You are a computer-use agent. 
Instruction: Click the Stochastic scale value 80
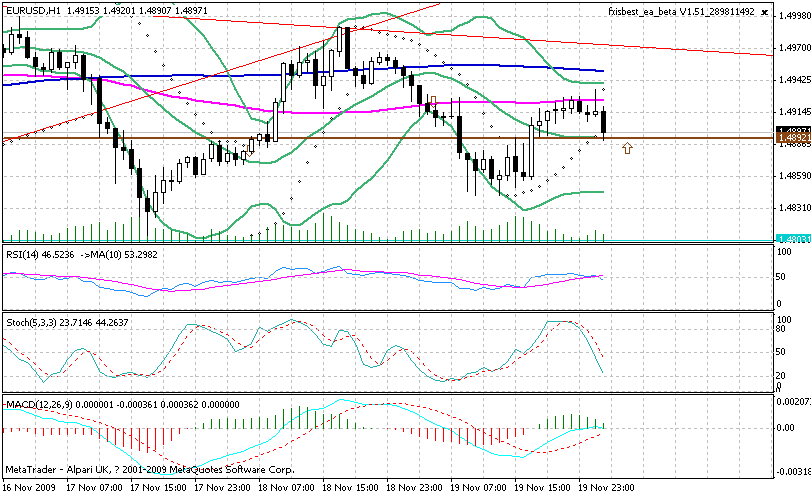click(781, 329)
